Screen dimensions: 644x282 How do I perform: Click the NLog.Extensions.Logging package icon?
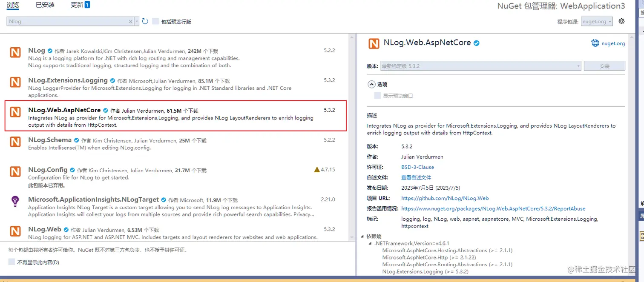(15, 82)
